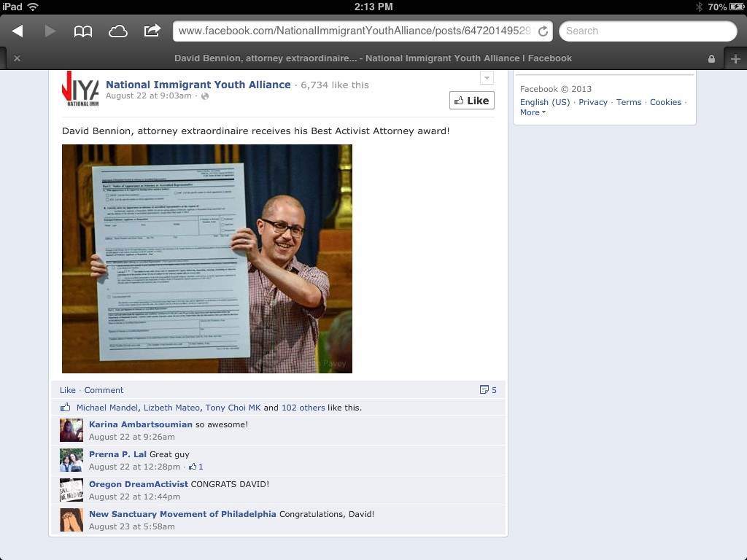
Task: Tap the share arrow icon
Action: pyautogui.click(x=152, y=31)
